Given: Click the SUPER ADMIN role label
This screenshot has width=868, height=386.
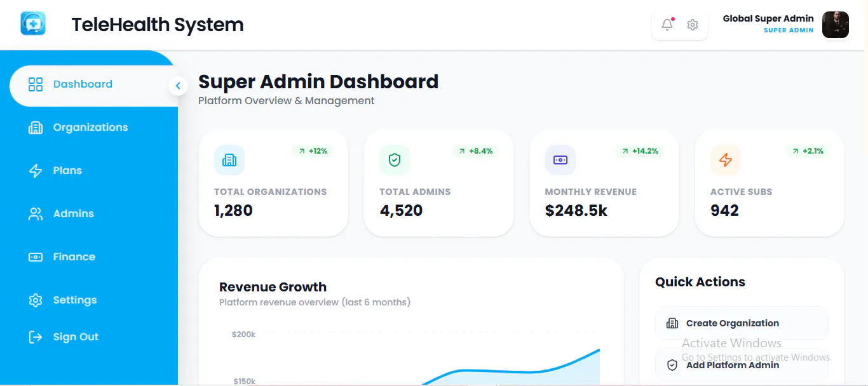Looking at the screenshot, I should pos(789,30).
